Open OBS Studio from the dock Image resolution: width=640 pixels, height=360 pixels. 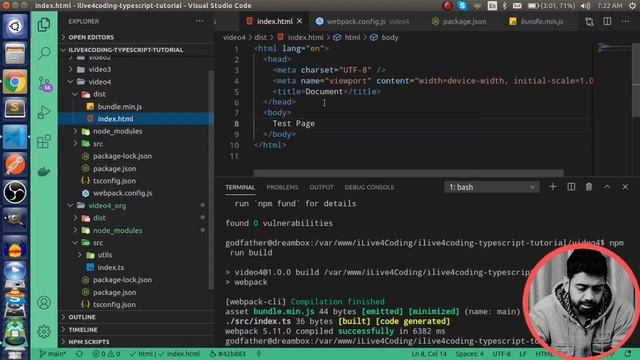click(15, 192)
